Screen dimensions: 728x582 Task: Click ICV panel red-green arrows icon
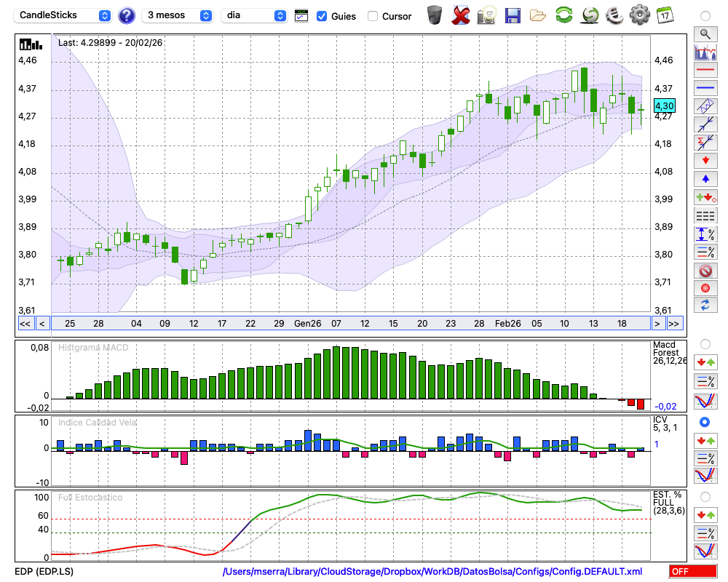[705, 440]
